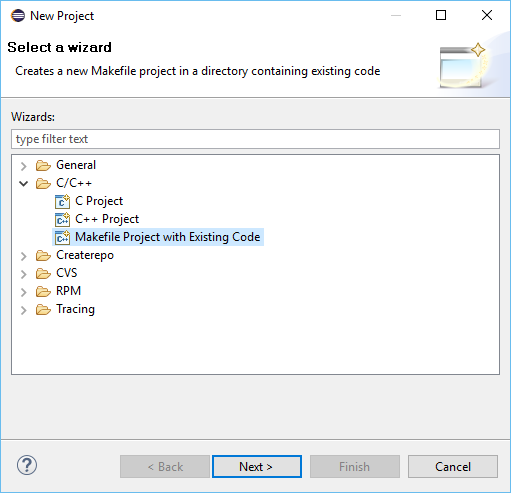Screen dimensions: 511x493
Task: Focus the type filter text field
Action: pos(255,139)
